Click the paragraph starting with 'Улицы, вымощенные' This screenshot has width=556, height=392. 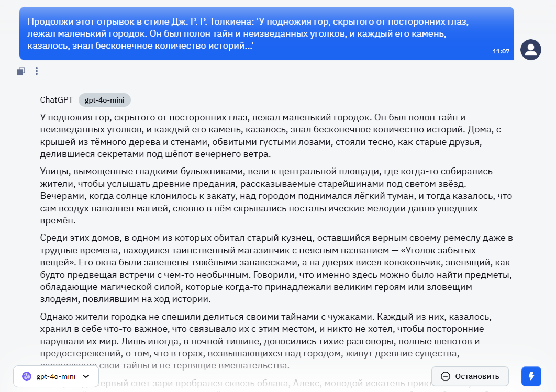click(x=276, y=196)
